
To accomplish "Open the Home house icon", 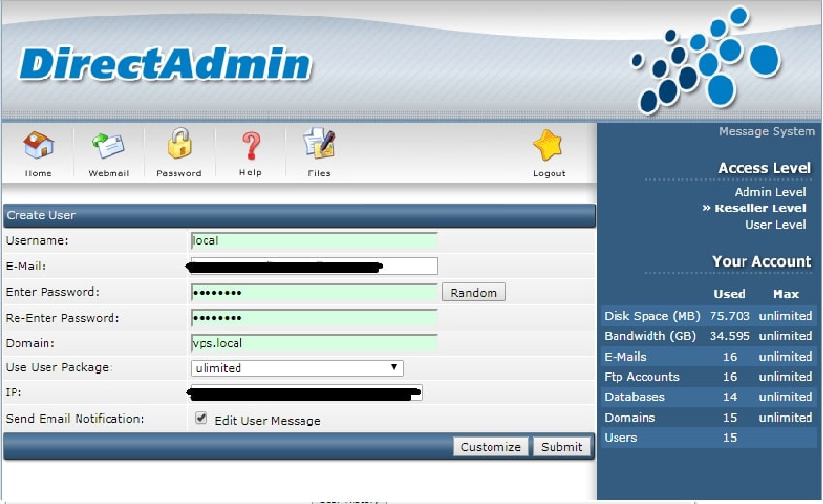I will (x=39, y=144).
